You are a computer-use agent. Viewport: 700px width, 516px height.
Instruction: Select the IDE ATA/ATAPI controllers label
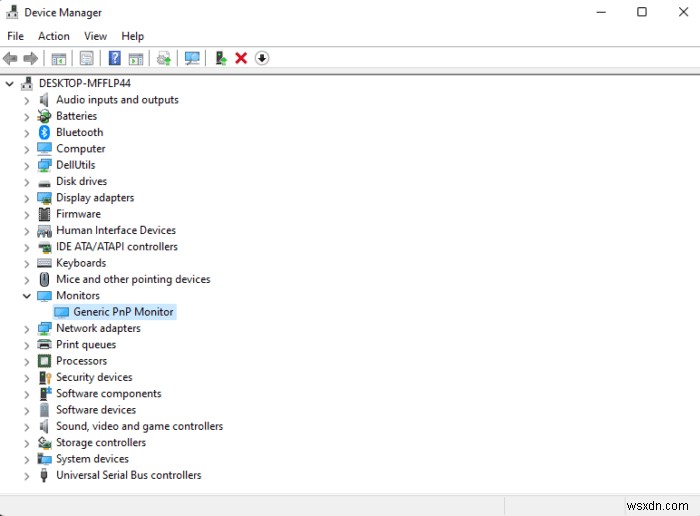tap(117, 247)
